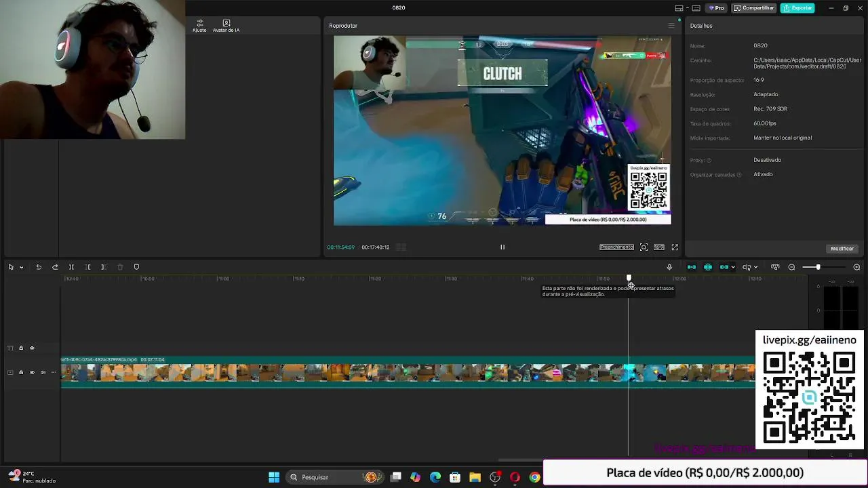Click the 16:9 aspect ratio icon in player
Screen dimensions: 868x488
[x=659, y=247]
